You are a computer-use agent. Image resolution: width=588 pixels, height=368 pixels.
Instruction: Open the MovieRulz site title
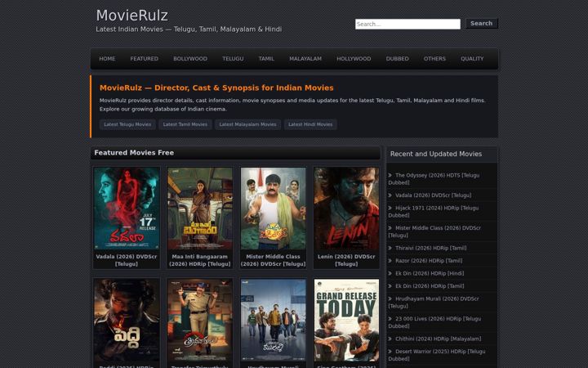point(132,16)
